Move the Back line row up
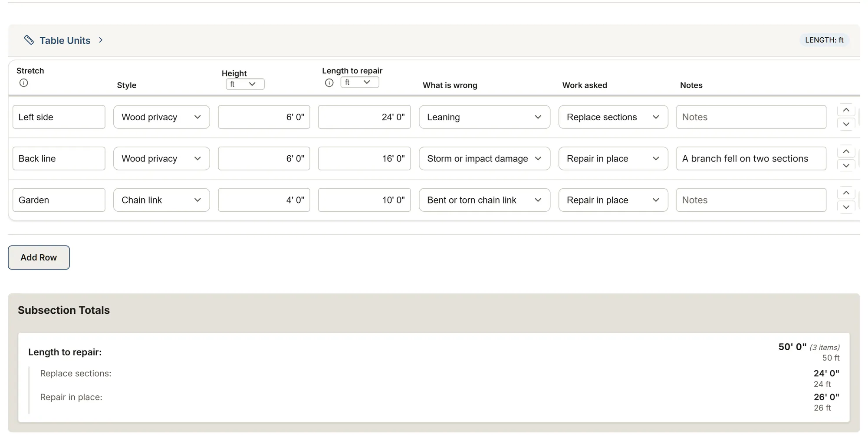 [846, 151]
